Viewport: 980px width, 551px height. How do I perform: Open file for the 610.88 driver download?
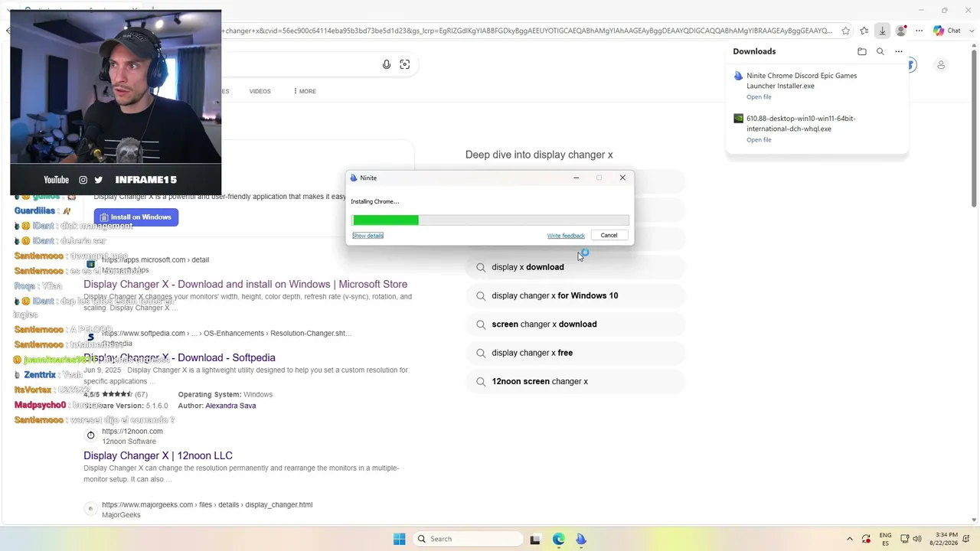(759, 140)
